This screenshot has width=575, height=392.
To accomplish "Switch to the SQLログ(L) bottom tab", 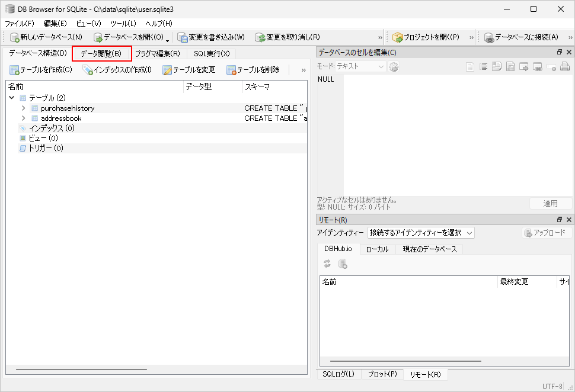I will (x=338, y=374).
